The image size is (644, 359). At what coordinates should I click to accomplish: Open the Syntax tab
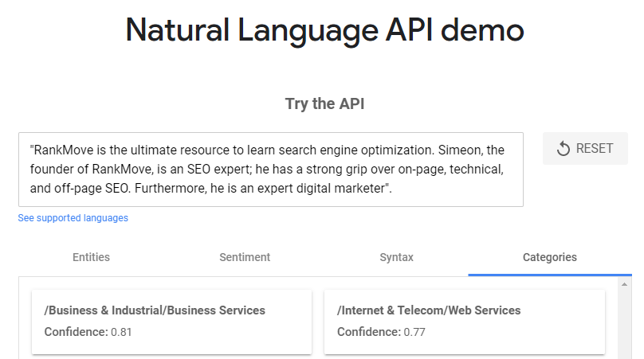pos(396,257)
